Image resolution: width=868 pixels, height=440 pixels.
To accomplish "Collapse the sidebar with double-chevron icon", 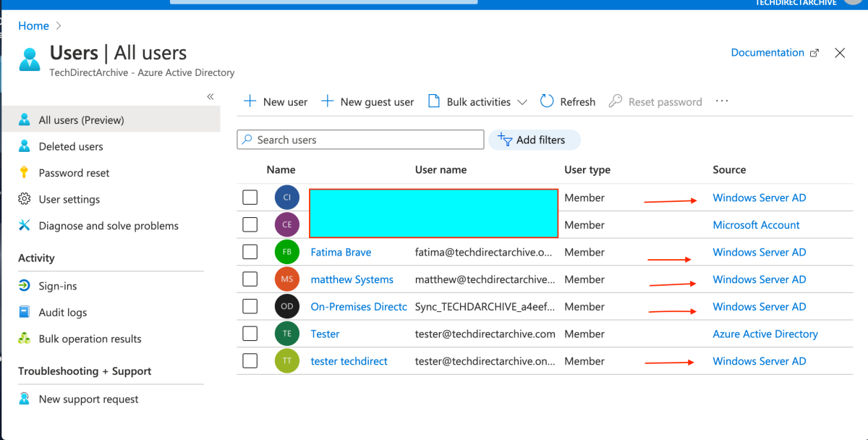I will 210,96.
